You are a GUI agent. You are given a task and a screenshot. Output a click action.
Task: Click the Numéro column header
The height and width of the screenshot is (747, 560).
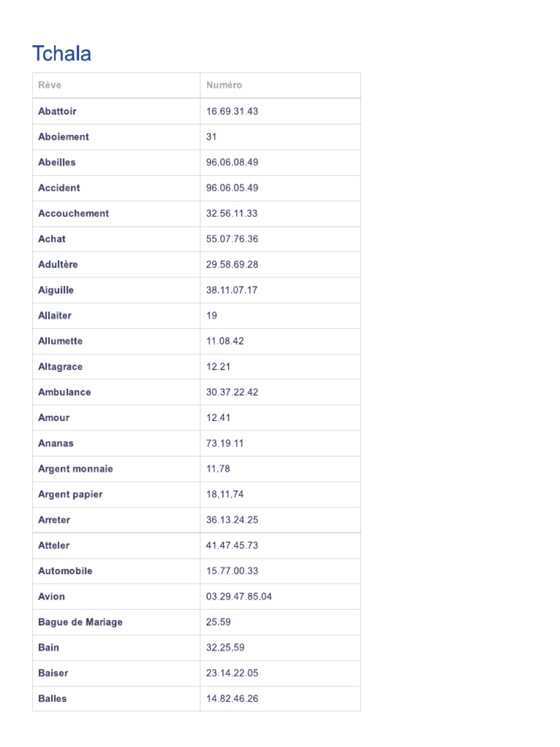pos(224,85)
